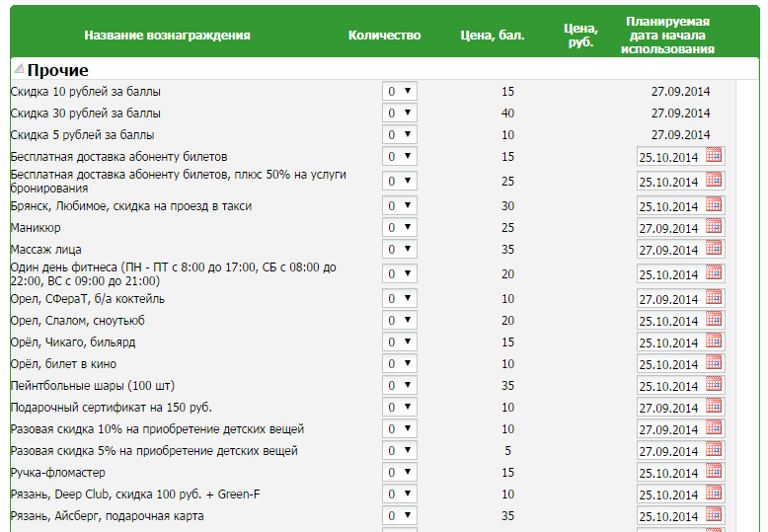The height and width of the screenshot is (532, 768).
Task: Open calendar icon for Бесплатная доставка абоненту билетов
Action: (714, 156)
